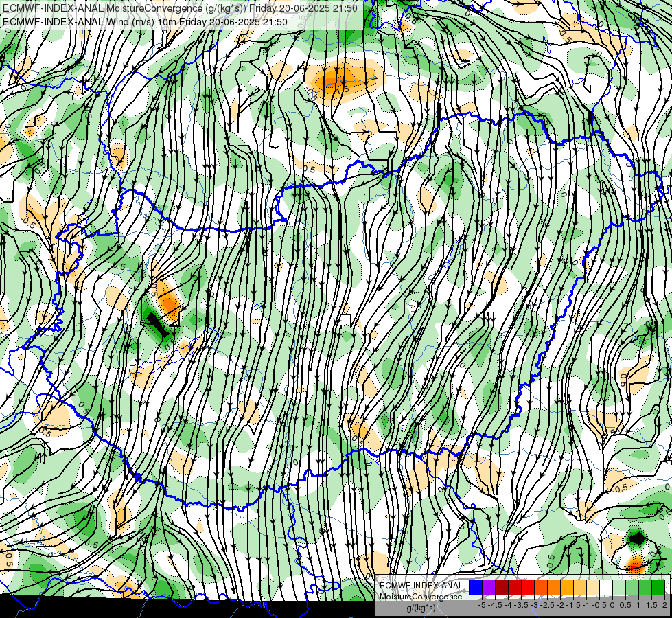Click the darkest green swatch between 1.5 and 2
This screenshot has height=618, width=672.
(659, 588)
